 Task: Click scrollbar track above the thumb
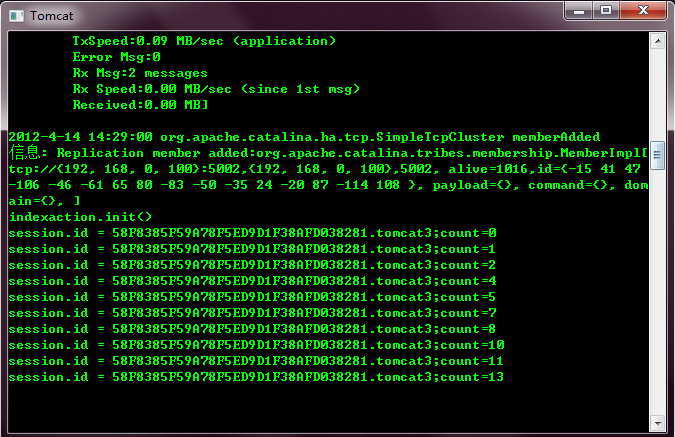[x=657, y=95]
